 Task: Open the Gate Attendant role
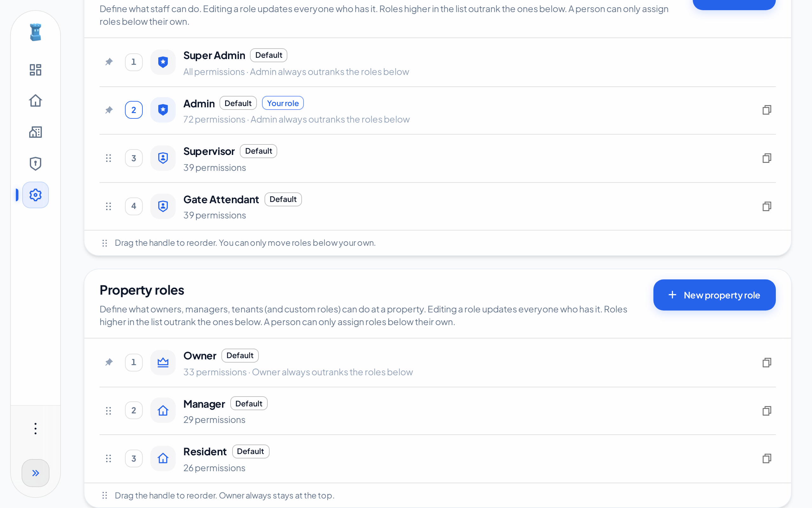click(x=437, y=207)
